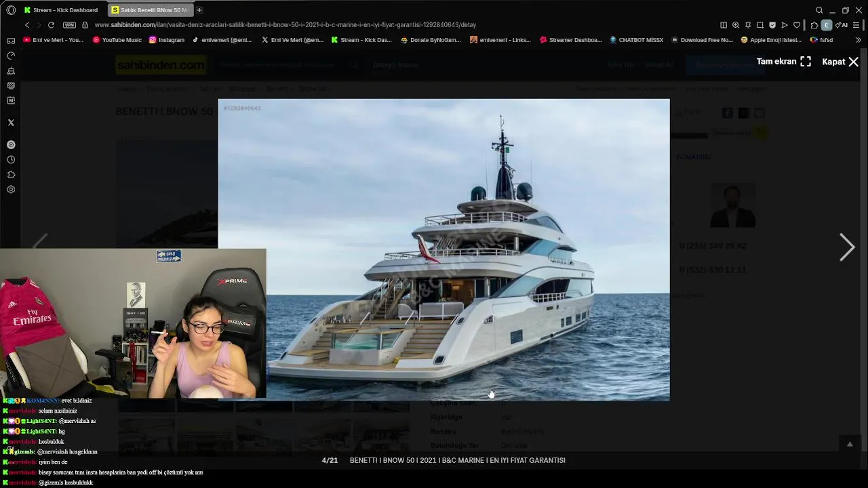This screenshot has width=868, height=488.
Task: Open GX Control speedometer sidebar icon
Action: (x=11, y=56)
